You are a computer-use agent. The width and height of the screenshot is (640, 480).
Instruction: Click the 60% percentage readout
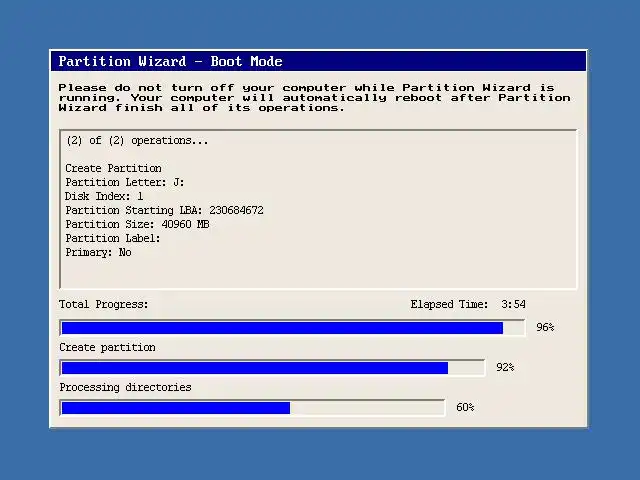click(x=465, y=407)
